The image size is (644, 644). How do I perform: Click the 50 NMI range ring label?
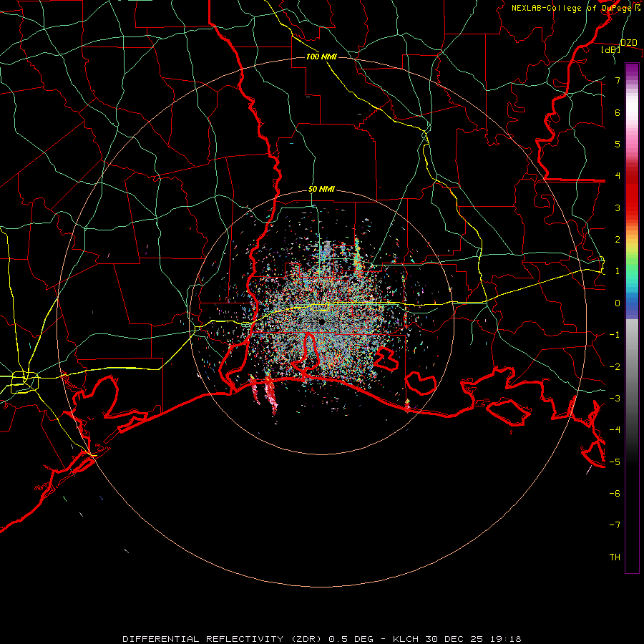tap(321, 190)
